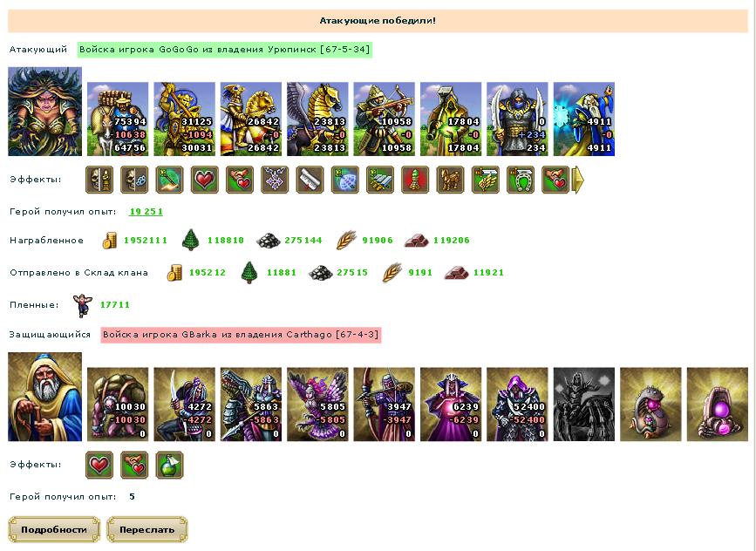The image size is (756, 551).
Task: Select unit thumbnail with 52400 troops
Action: pos(517,404)
